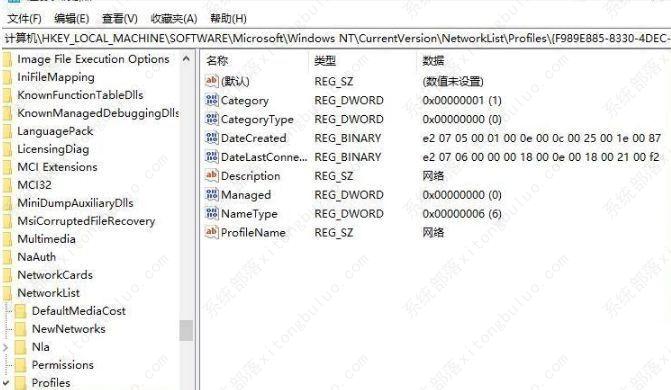Click the ProfileName data 网络

point(433,232)
